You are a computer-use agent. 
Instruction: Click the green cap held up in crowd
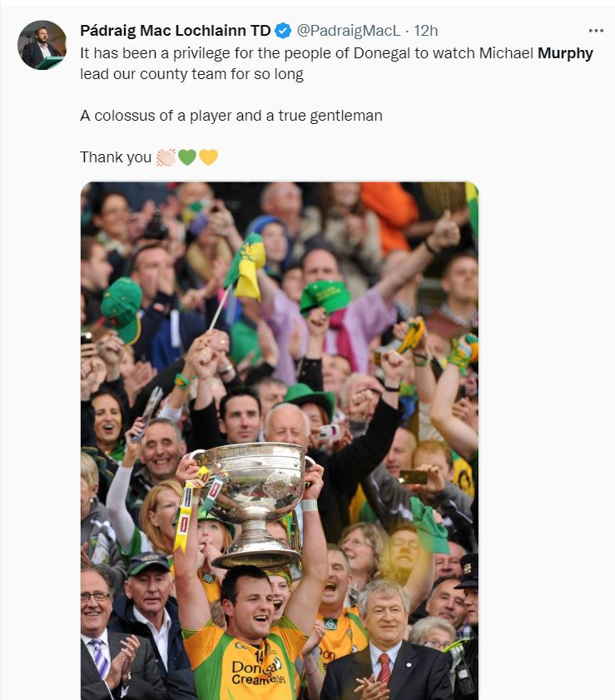coord(325,295)
